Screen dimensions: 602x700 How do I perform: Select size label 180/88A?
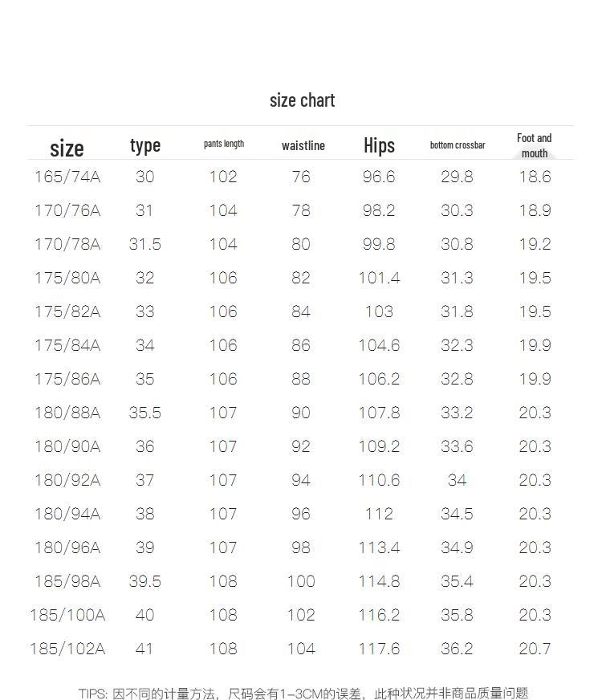[x=67, y=413]
